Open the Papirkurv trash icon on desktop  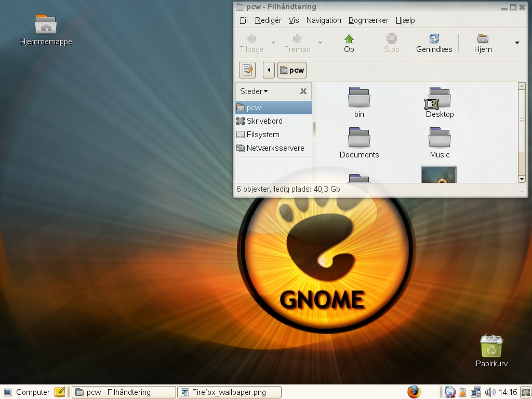(x=491, y=347)
